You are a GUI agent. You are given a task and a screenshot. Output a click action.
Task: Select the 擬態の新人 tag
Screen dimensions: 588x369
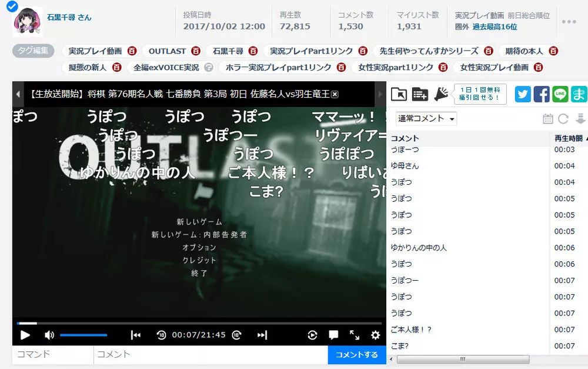88,68
